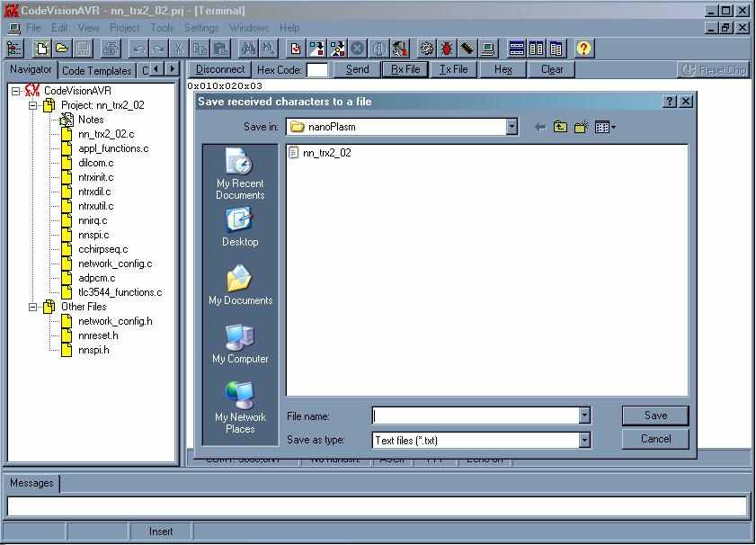Collapse the Project: nn_trx2_02 tree node

[x=32, y=105]
